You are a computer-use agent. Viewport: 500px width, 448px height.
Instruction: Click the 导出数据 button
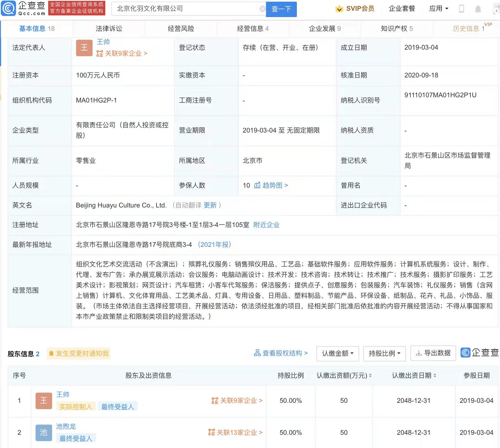point(433,353)
